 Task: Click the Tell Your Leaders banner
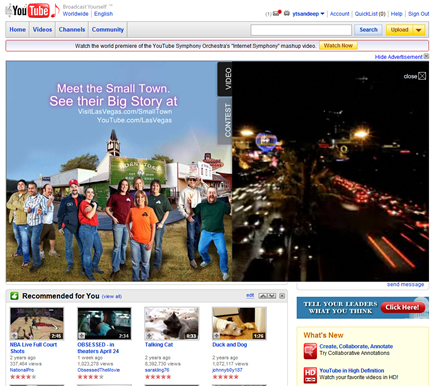pos(362,308)
